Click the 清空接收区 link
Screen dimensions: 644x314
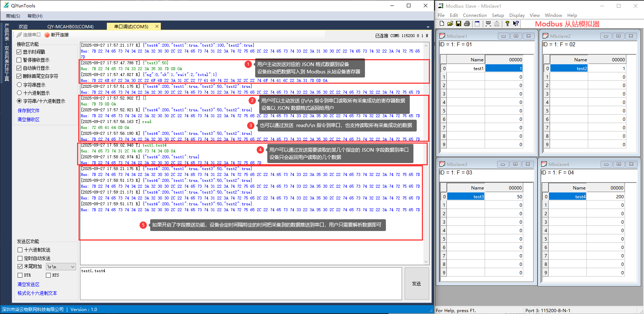coord(28,119)
